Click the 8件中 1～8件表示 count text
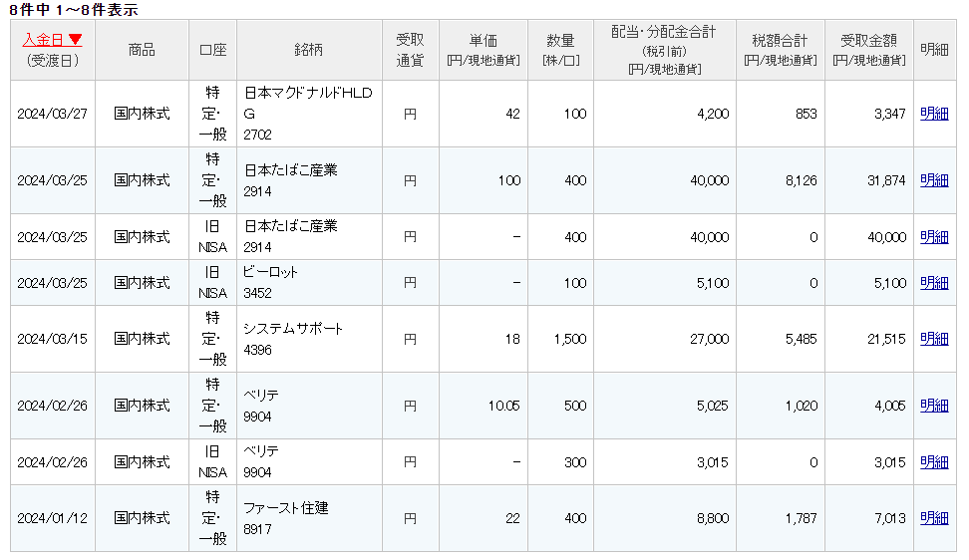Image resolution: width=969 pixels, height=560 pixels. pos(73,10)
